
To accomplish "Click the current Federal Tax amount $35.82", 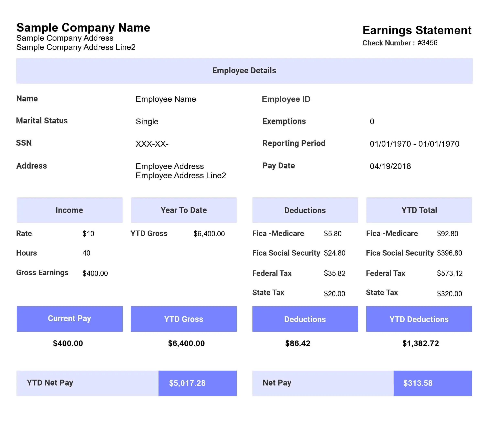I will click(335, 273).
